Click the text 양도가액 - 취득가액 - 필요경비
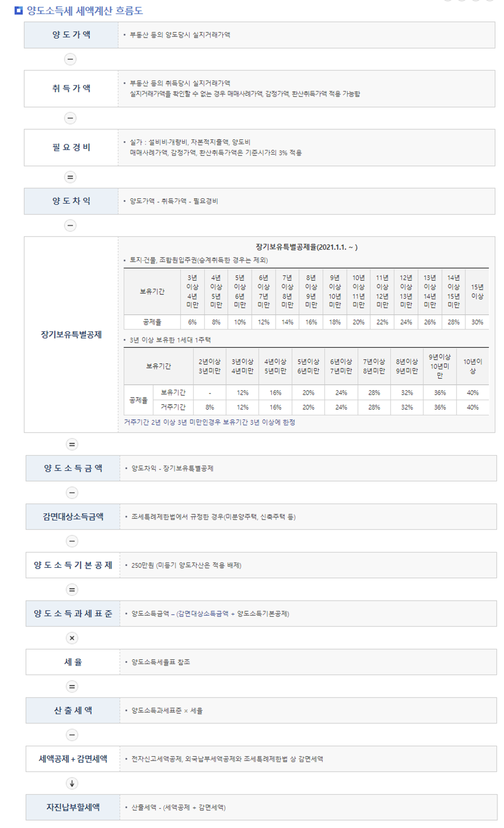This screenshot has height=828, width=504. 174,201
